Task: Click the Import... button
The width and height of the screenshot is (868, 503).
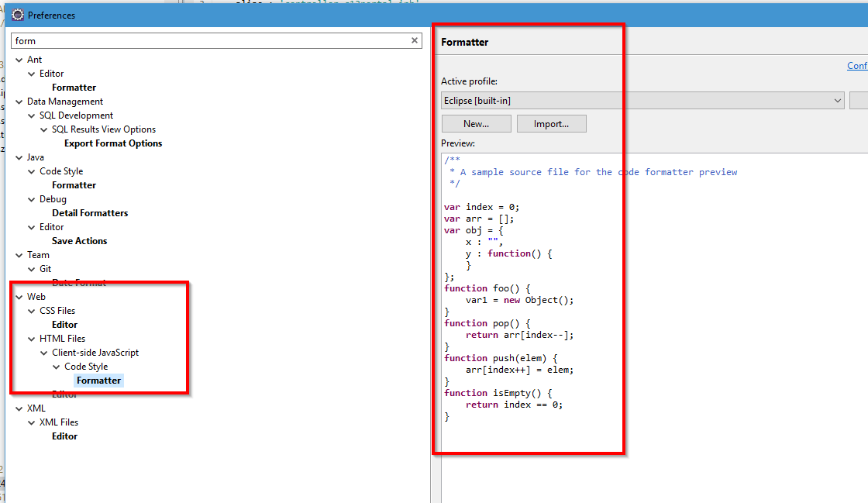Action: (551, 123)
